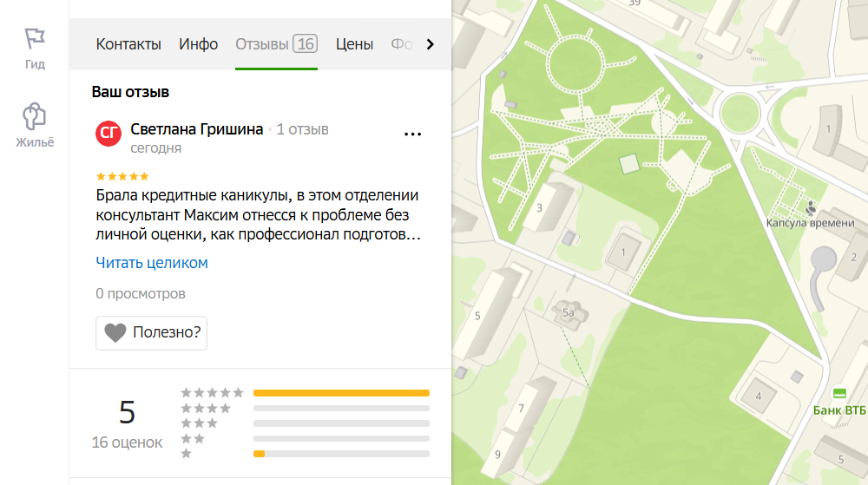
Task: Open the Гид sidebar section
Action: point(35,49)
